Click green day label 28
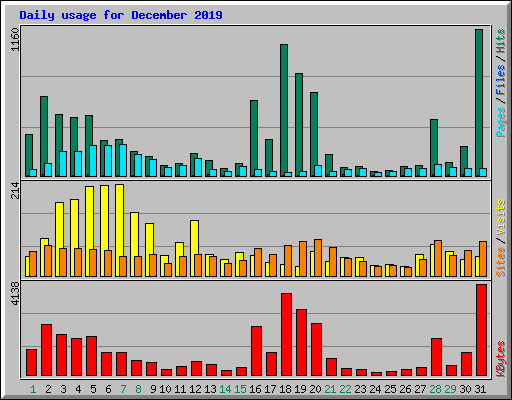This screenshot has height=400, width=512. (435, 389)
